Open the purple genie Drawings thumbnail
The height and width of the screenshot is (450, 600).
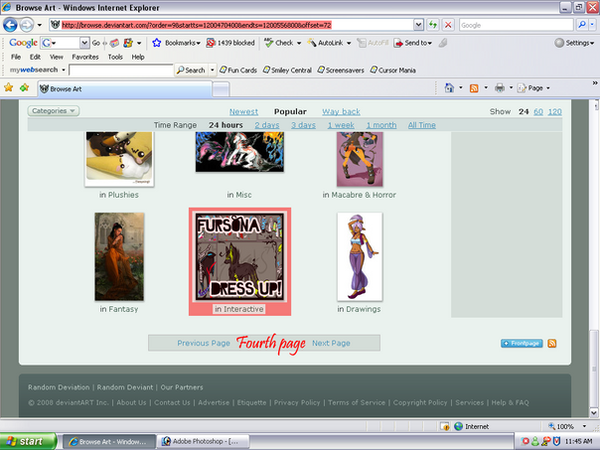click(x=359, y=257)
